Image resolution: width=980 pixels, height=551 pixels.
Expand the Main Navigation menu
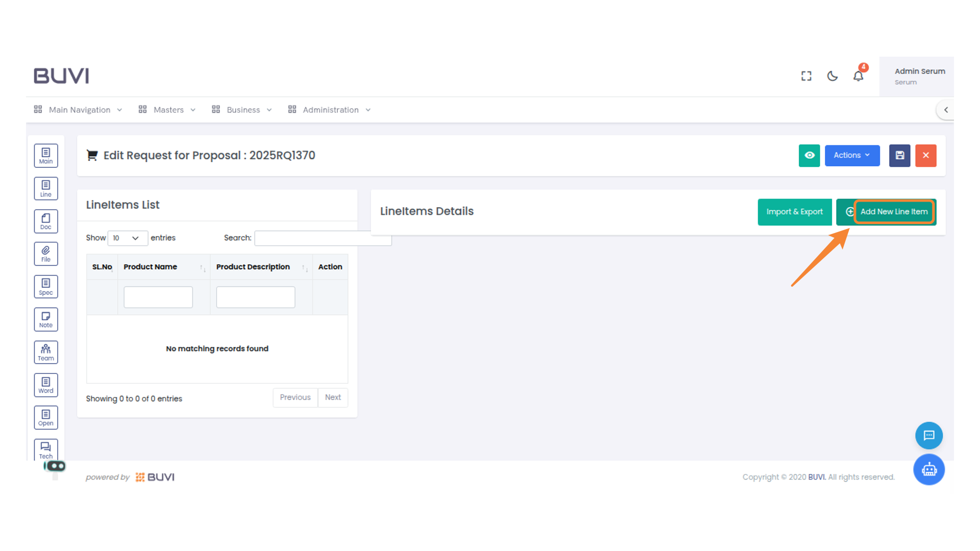(78, 110)
